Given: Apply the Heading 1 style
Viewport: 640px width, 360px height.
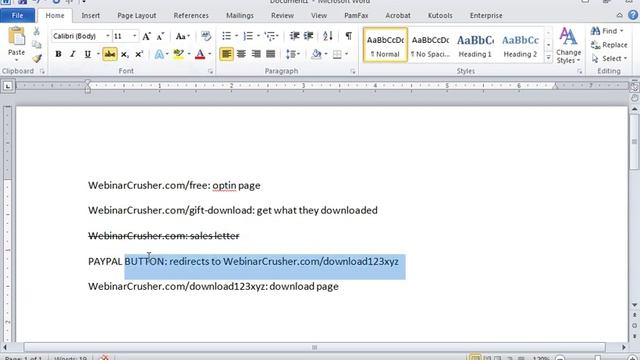Looking at the screenshot, I should click(x=475, y=45).
